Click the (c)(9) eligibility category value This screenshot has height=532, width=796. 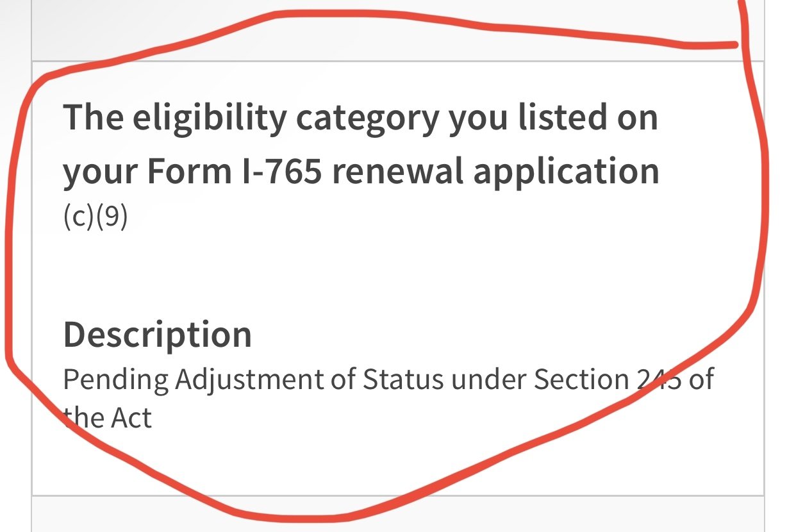coord(95,218)
